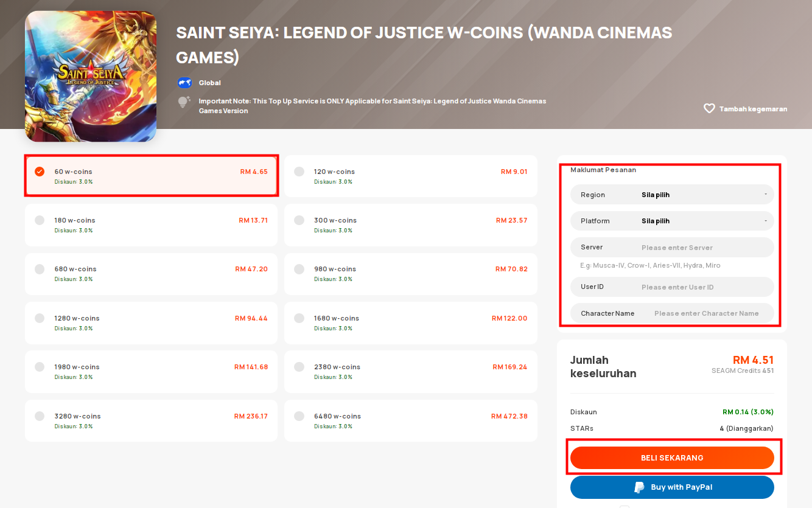The image size is (812, 508).
Task: Click the RM 9.01 price text
Action: tap(514, 172)
